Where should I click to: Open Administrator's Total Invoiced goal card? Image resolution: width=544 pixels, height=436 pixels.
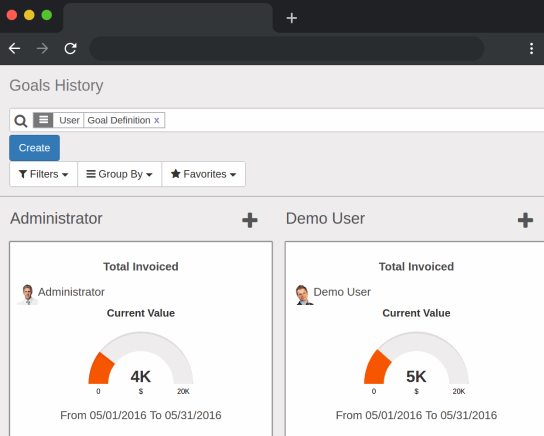[x=141, y=339]
